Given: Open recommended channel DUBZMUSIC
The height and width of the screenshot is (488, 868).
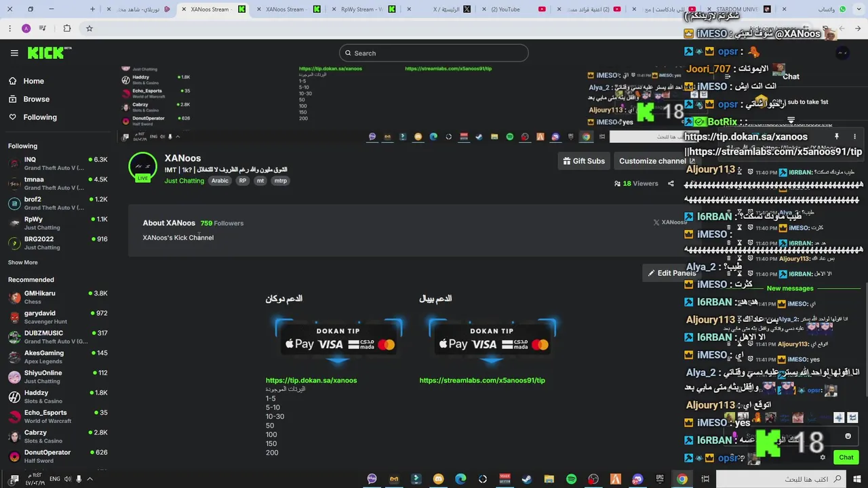Looking at the screenshot, I should point(58,337).
